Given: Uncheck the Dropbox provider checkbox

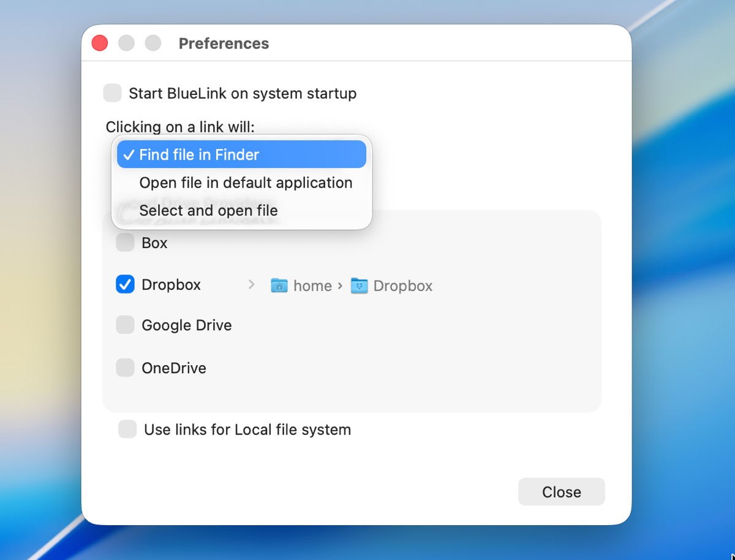Looking at the screenshot, I should 126,284.
